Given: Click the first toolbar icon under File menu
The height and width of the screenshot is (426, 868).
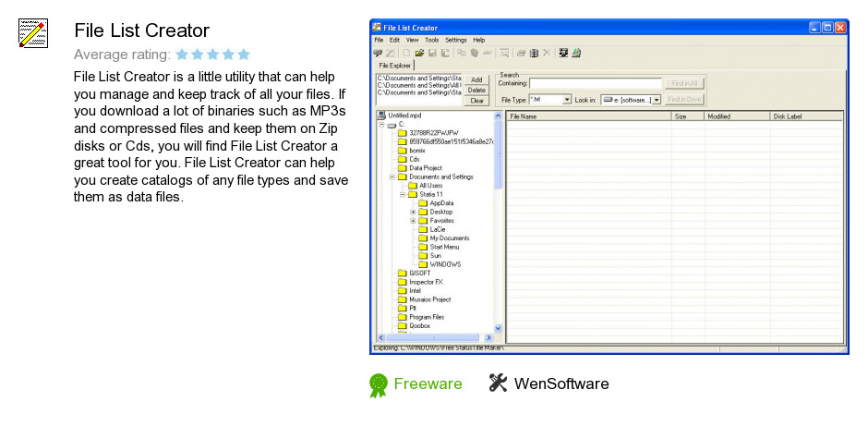Looking at the screenshot, I should [378, 54].
